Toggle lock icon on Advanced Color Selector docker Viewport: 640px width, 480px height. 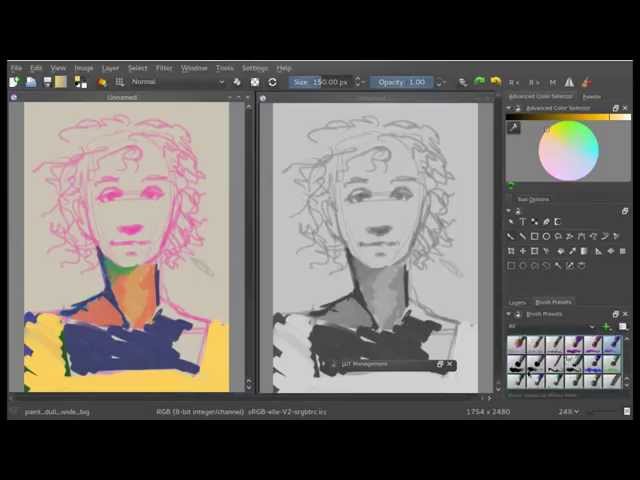[518, 108]
